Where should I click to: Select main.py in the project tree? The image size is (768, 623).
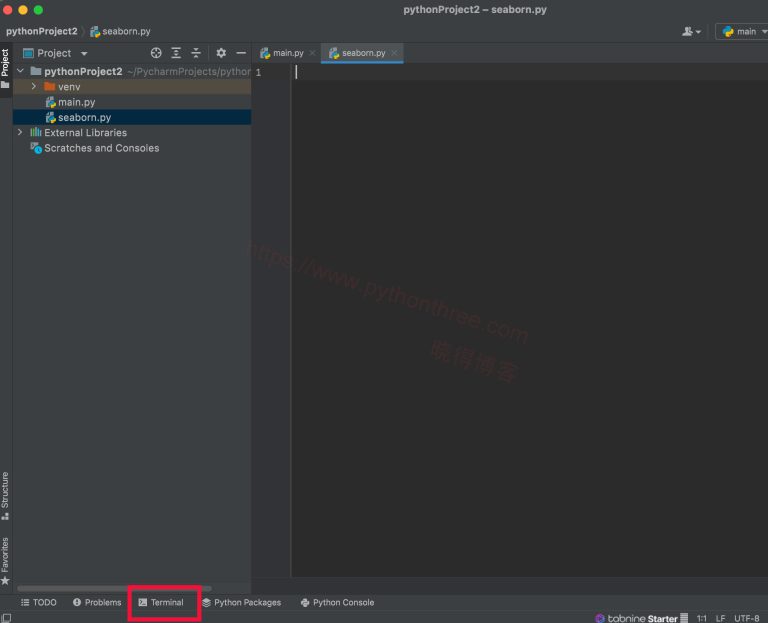point(76,102)
